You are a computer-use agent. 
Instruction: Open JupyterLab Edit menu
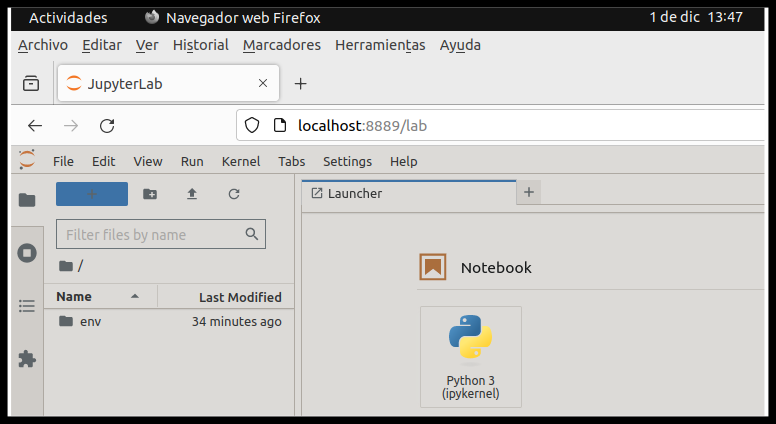pos(103,161)
